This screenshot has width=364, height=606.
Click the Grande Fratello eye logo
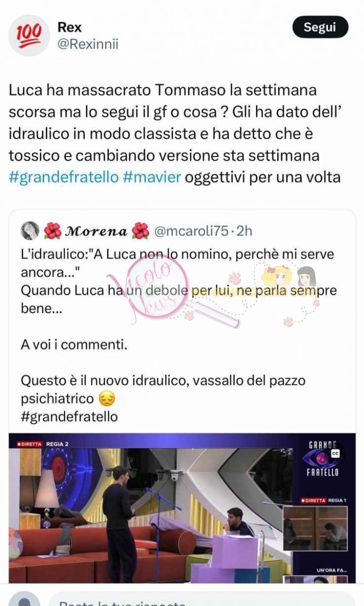(x=323, y=458)
